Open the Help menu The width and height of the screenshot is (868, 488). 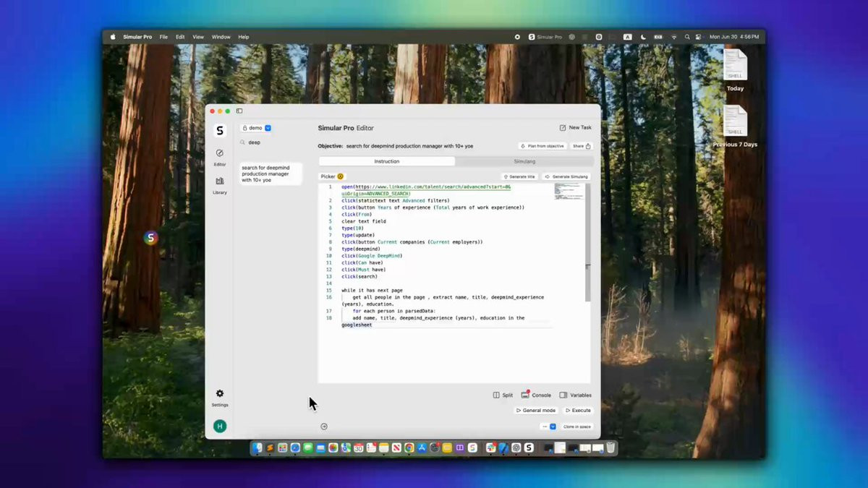point(244,37)
